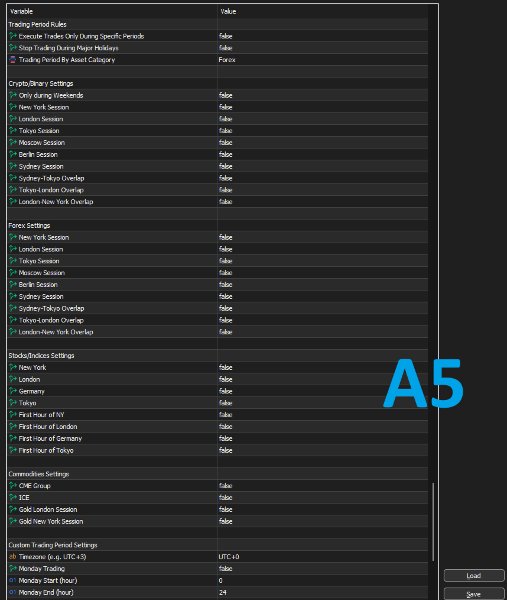Click the icon beside London in Stocks/Indices
The width and height of the screenshot is (507, 600).
coord(13,379)
